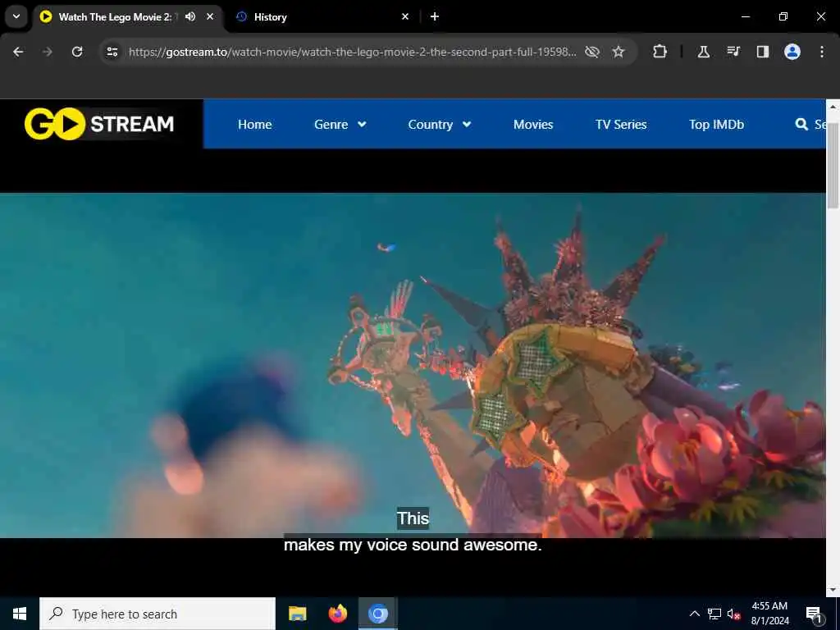Open the tab search dropdown arrow

16,16
